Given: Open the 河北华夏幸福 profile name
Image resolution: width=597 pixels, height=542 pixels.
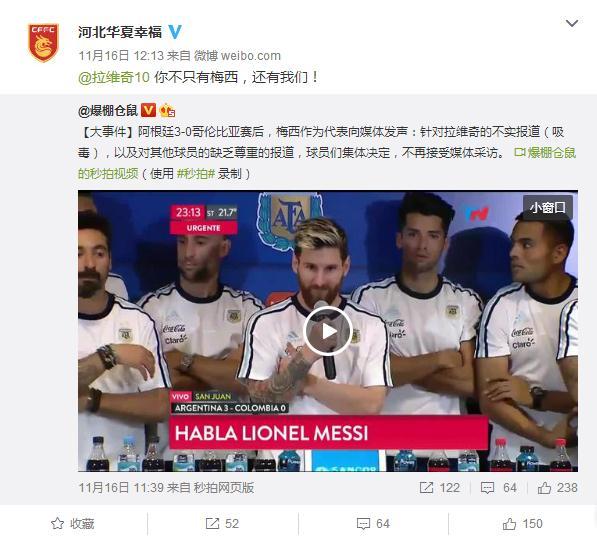Looking at the screenshot, I should pos(120,32).
